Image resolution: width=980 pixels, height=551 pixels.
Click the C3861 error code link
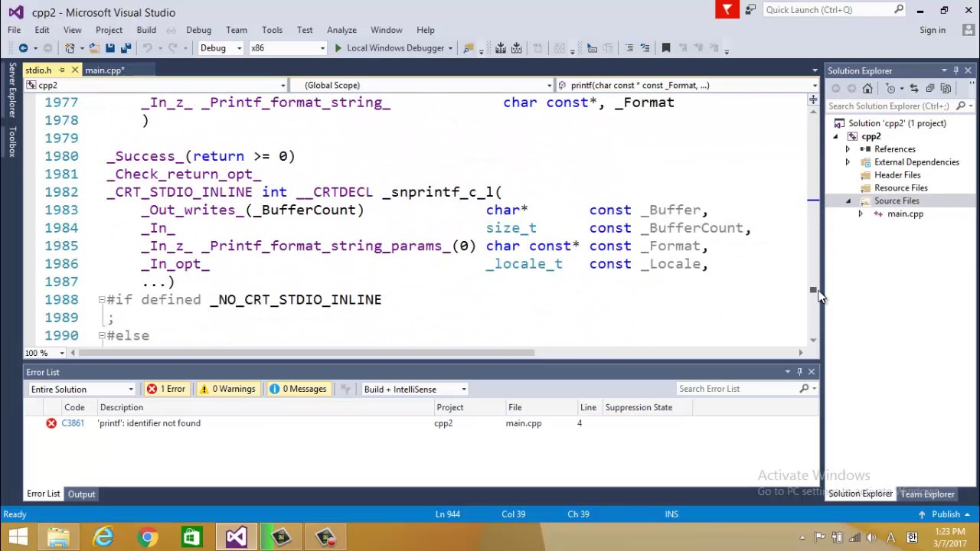pyautogui.click(x=73, y=423)
